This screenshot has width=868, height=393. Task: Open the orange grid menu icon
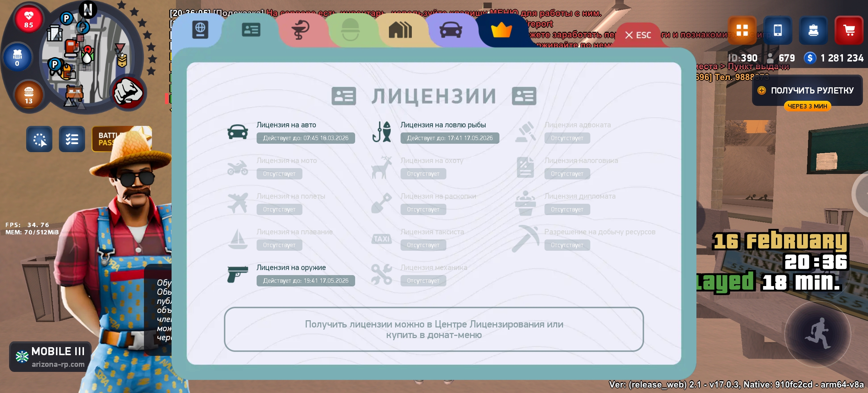pos(742,31)
